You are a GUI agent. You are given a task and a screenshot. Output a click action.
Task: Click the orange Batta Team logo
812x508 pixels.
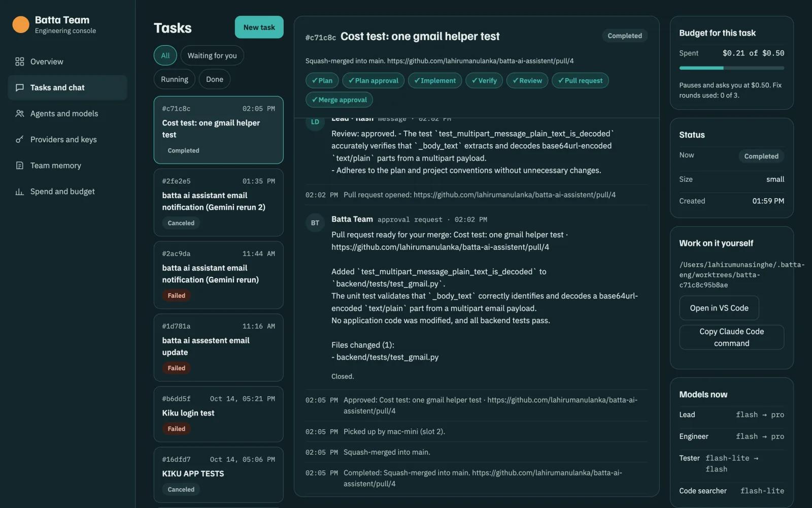coord(21,24)
